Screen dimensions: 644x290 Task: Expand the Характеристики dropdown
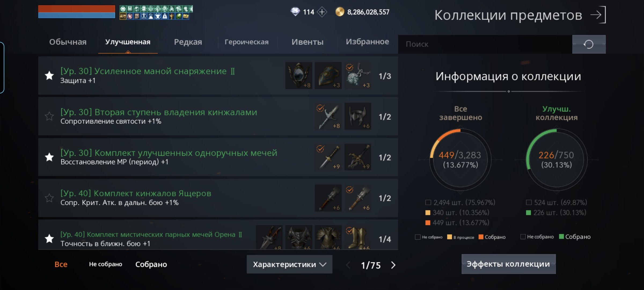290,264
